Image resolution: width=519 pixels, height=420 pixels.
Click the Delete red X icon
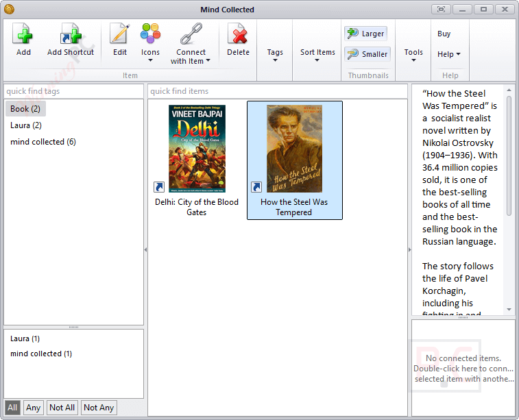(238, 34)
